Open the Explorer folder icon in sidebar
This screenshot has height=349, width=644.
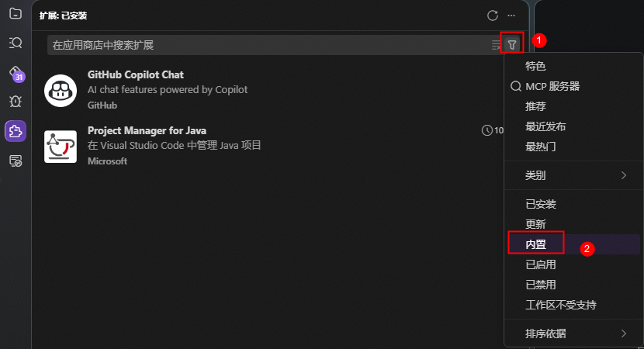tap(16, 13)
